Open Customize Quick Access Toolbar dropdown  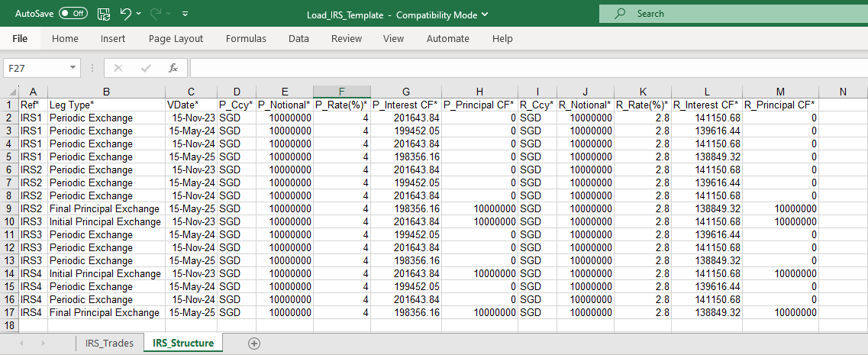tap(186, 14)
